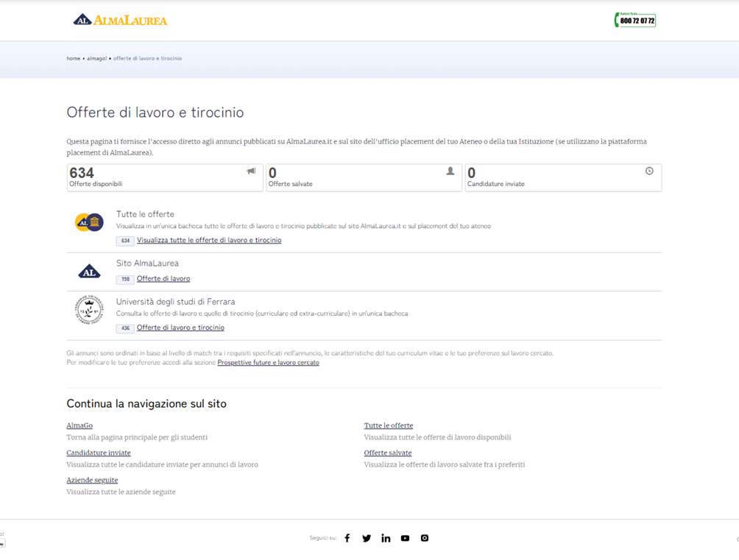Click the 'Continua la navigazione sul sito' heading
This screenshot has height=560, width=739.
point(146,403)
